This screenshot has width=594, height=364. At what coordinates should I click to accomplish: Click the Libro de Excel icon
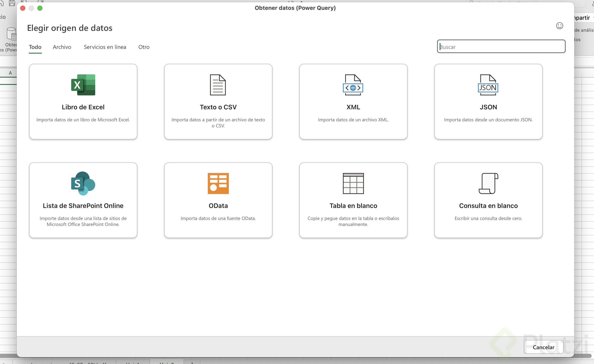click(x=83, y=85)
